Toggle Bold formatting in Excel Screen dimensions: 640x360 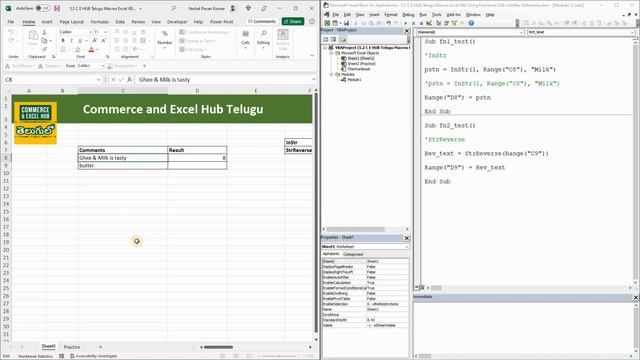[x=63, y=41]
